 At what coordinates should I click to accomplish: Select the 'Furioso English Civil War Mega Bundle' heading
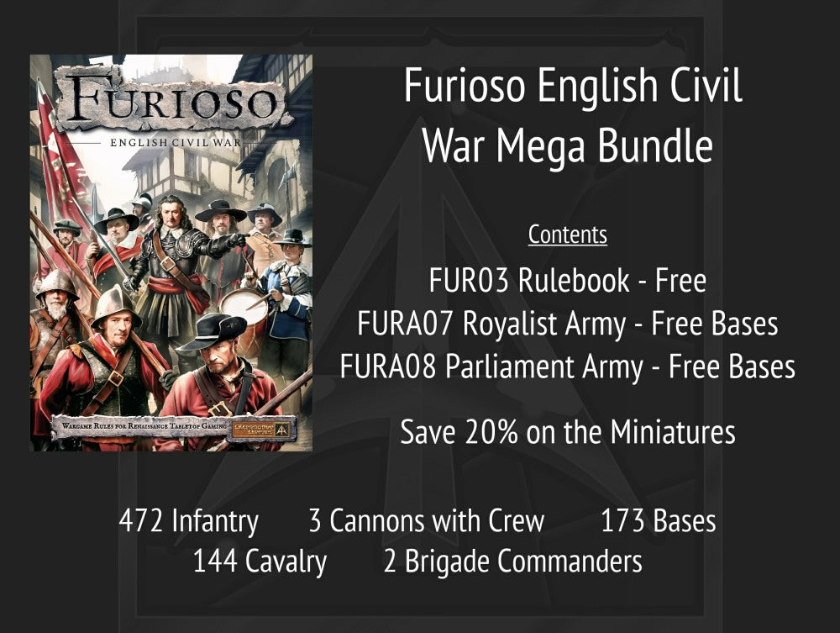[x=572, y=116]
